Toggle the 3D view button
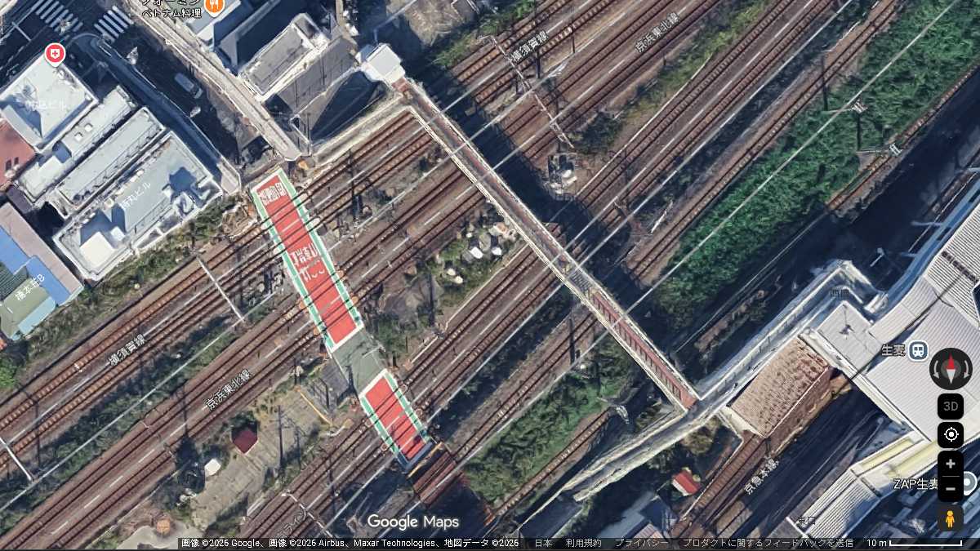This screenshot has height=551, width=980. coord(951,406)
